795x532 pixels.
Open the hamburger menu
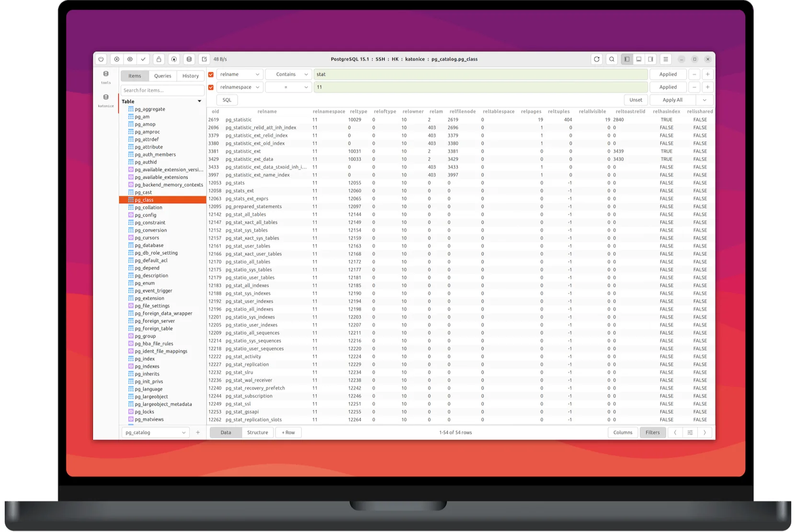[666, 59]
